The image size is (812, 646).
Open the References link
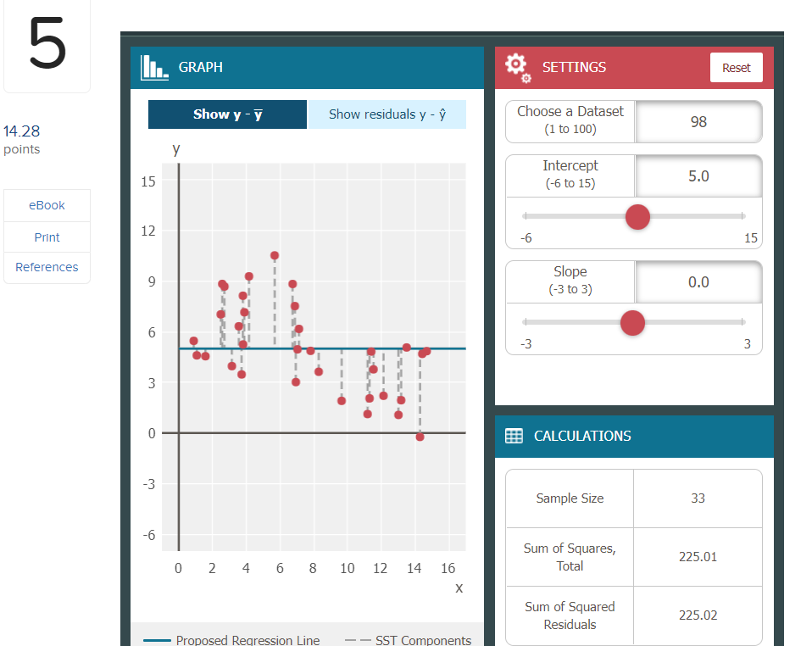coord(47,267)
